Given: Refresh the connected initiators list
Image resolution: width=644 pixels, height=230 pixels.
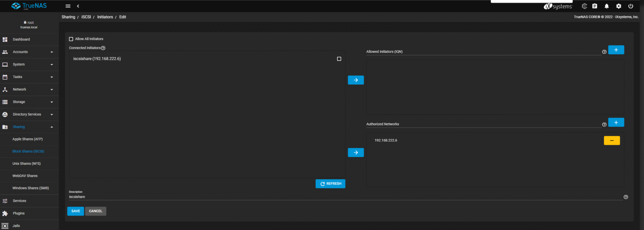Looking at the screenshot, I should (330, 184).
